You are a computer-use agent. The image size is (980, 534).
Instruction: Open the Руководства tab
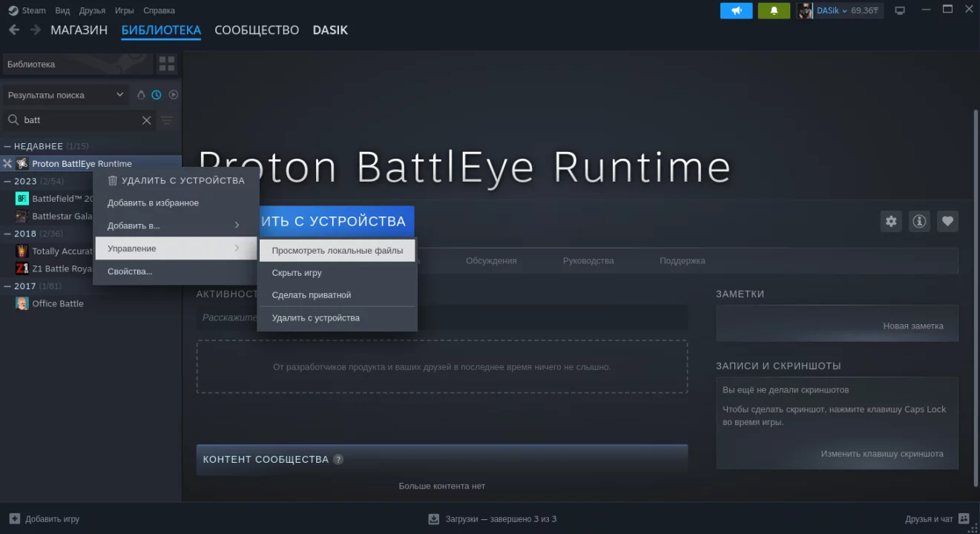click(588, 261)
